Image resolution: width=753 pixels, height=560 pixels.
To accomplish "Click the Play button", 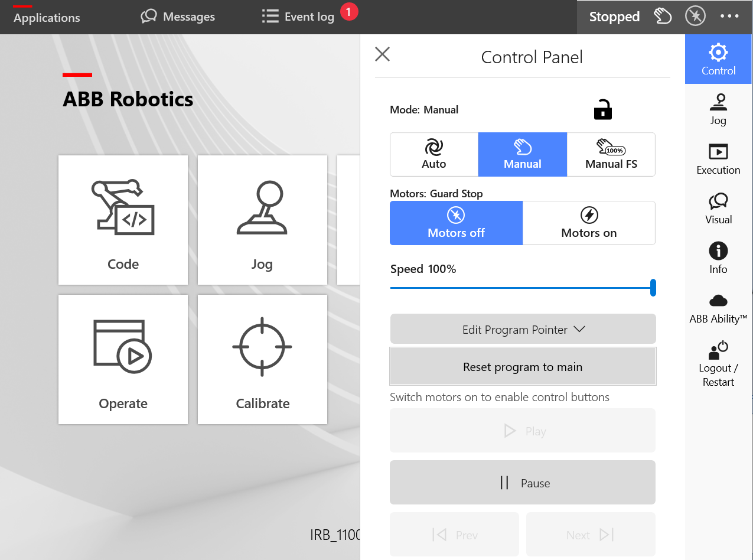I will [x=523, y=431].
